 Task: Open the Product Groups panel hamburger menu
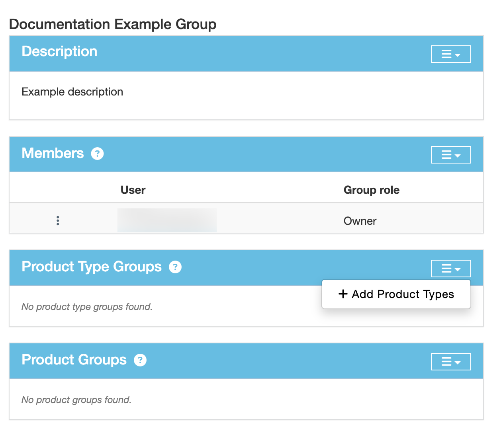pyautogui.click(x=451, y=362)
